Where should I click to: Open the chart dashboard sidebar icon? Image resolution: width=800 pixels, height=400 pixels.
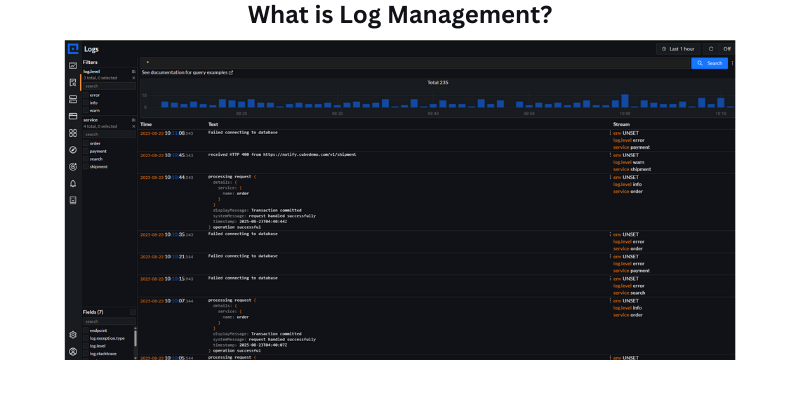[73, 66]
